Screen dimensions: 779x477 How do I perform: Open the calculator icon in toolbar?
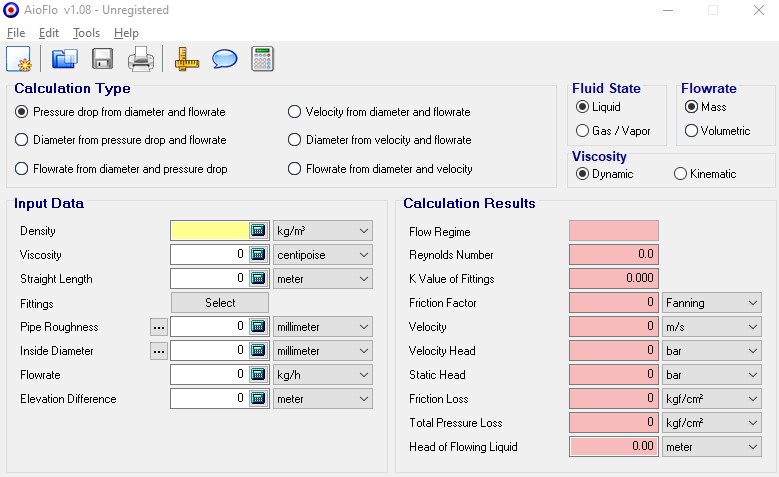[x=263, y=60]
